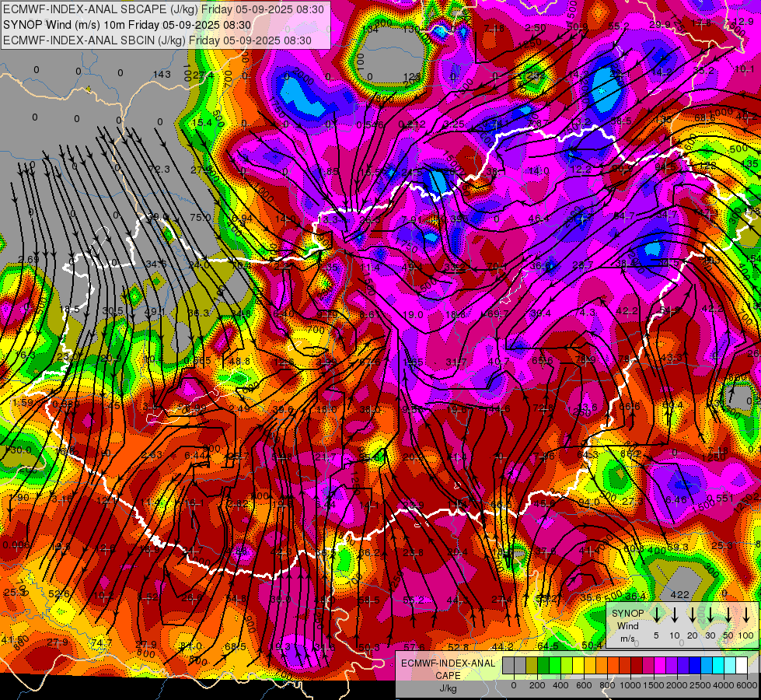
Task: Pick the pale cyan swatch left of the white swatch
Action: (x=730, y=665)
